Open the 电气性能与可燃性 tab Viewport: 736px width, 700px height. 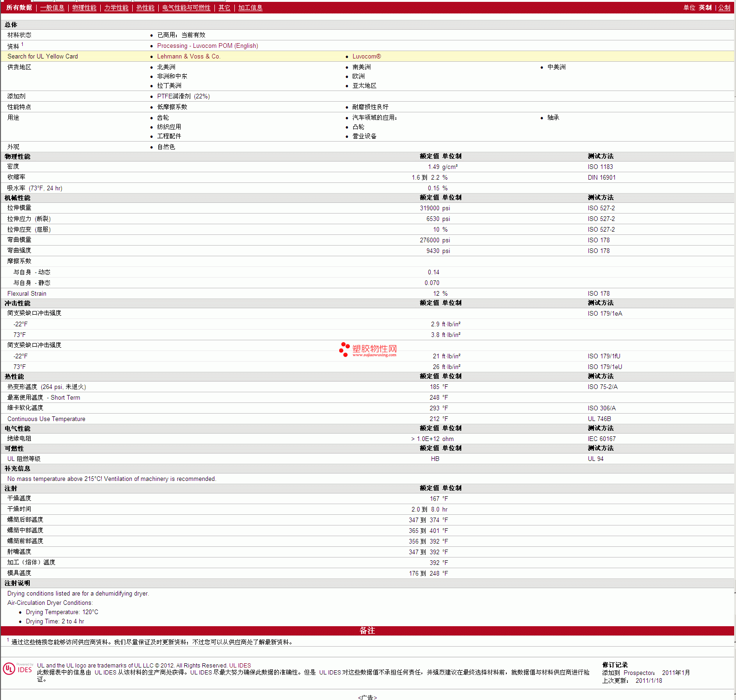186,7
